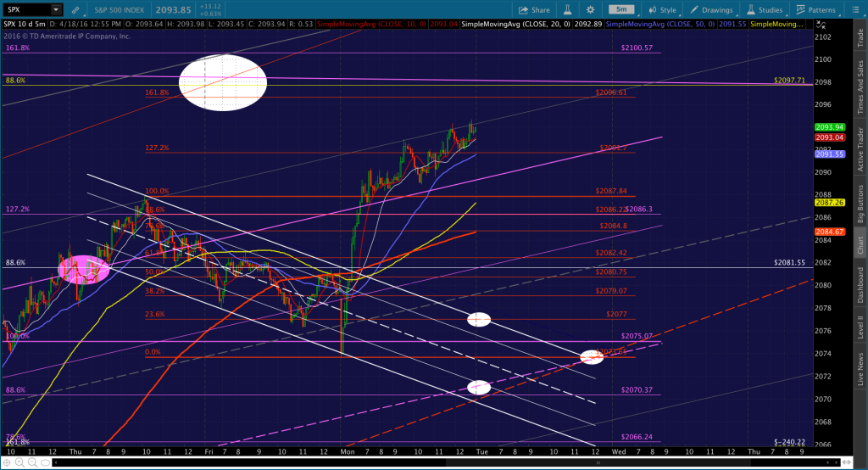This screenshot has width=868, height=470.
Task: Click the pink ellipse drawing on Thursday
Action: (84, 270)
